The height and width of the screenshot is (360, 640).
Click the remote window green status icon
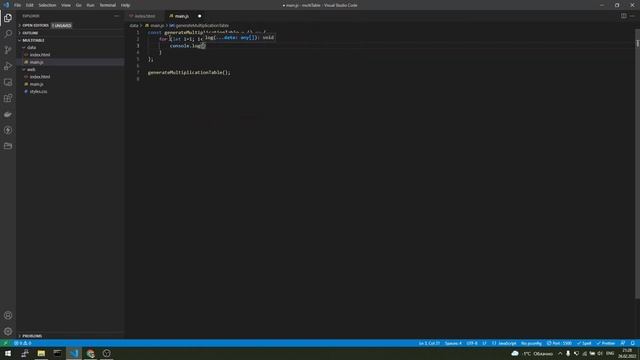point(5,343)
